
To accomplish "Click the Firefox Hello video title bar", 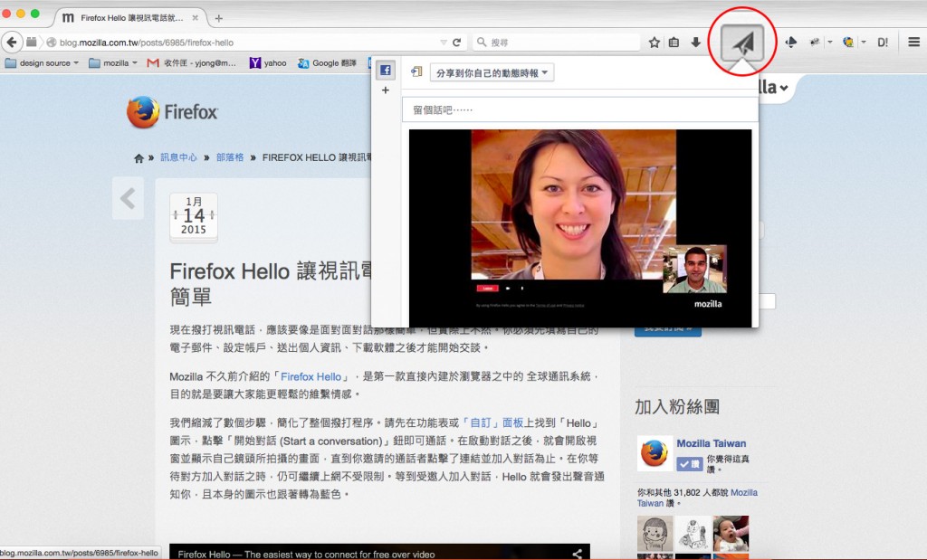I will pos(379,553).
